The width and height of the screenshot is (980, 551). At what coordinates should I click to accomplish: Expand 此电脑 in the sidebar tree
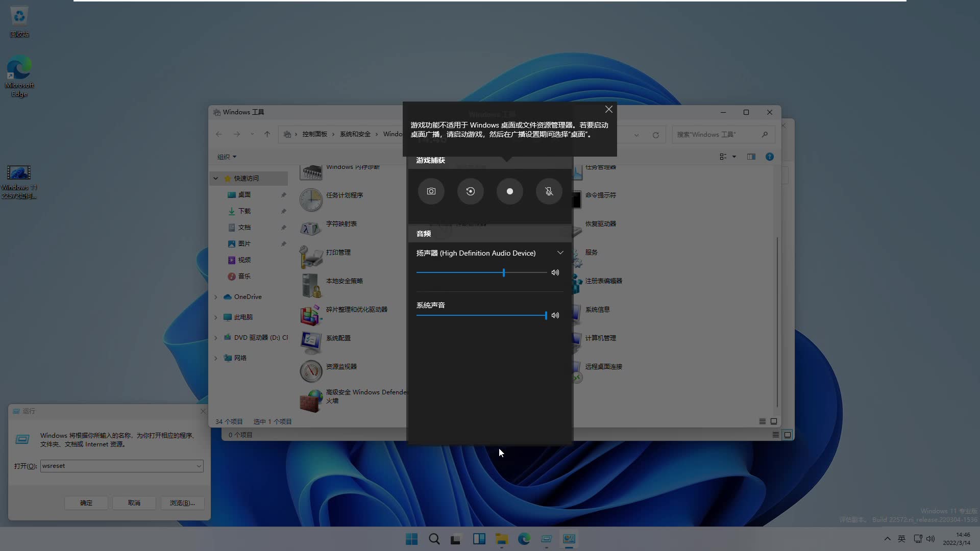(x=215, y=317)
